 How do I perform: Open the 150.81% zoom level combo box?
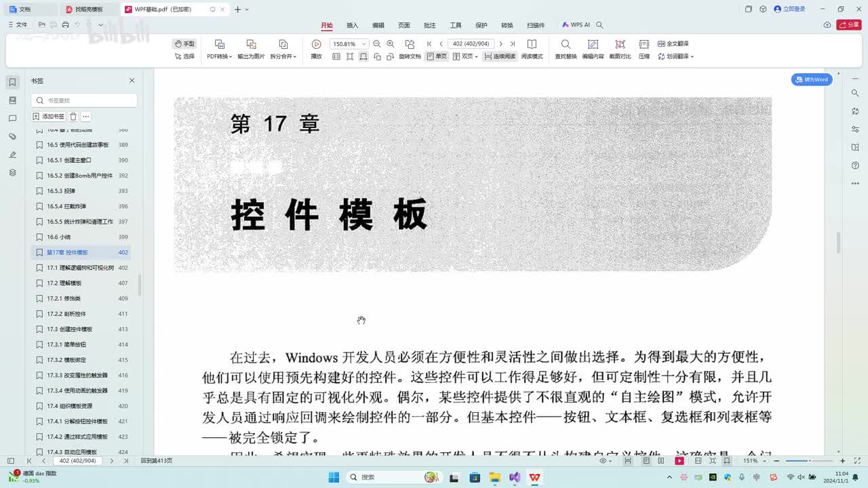(x=349, y=44)
